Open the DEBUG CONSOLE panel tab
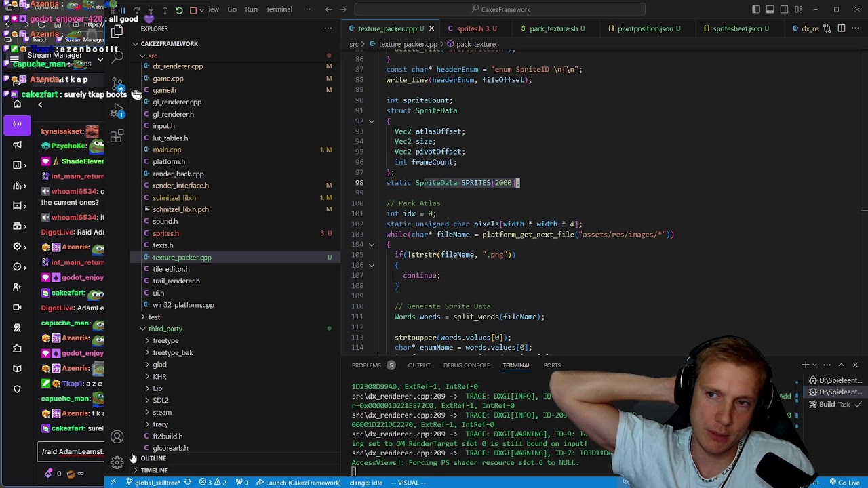 point(467,365)
